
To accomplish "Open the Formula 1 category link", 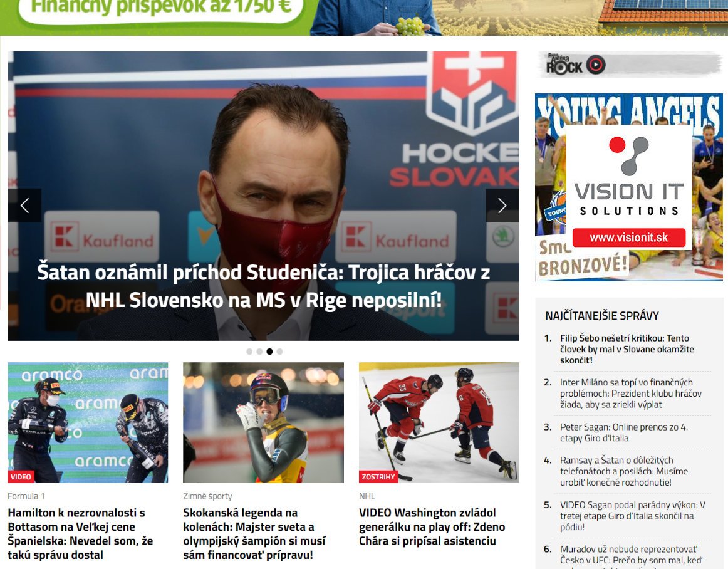I will 26,496.
